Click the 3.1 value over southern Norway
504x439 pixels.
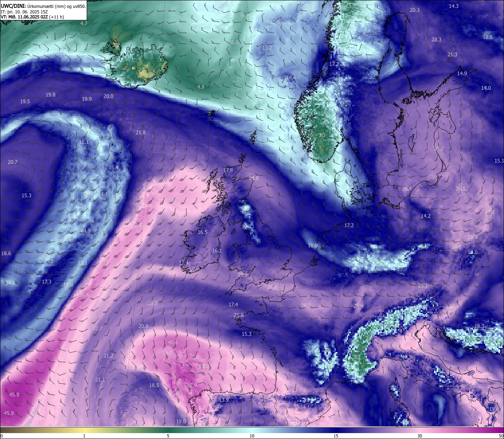tap(322, 135)
